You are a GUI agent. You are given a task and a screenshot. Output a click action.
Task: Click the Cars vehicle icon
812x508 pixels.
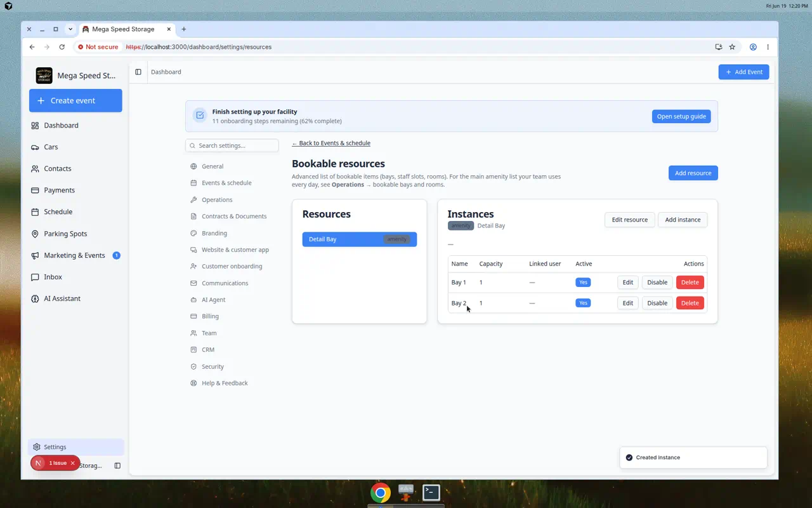tap(35, 147)
